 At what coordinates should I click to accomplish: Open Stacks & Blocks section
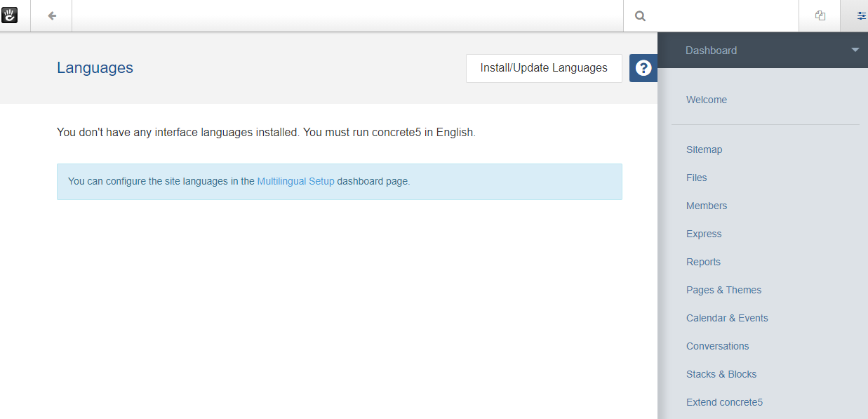pyautogui.click(x=721, y=374)
